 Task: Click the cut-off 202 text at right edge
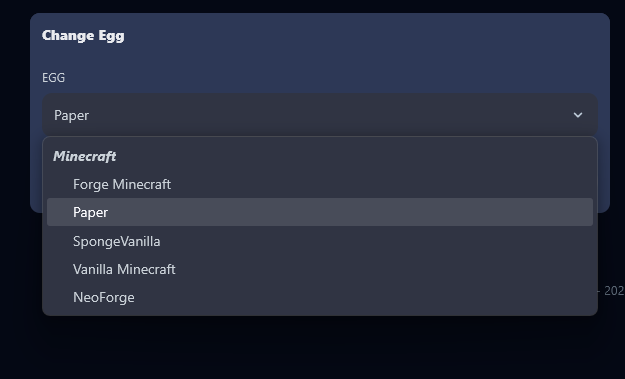click(x=614, y=291)
